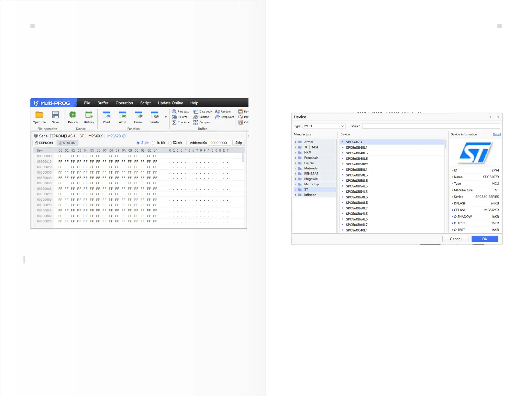This screenshot has height=396, width=532.
Task: Click the Save floppy disk icon
Action: click(x=55, y=115)
